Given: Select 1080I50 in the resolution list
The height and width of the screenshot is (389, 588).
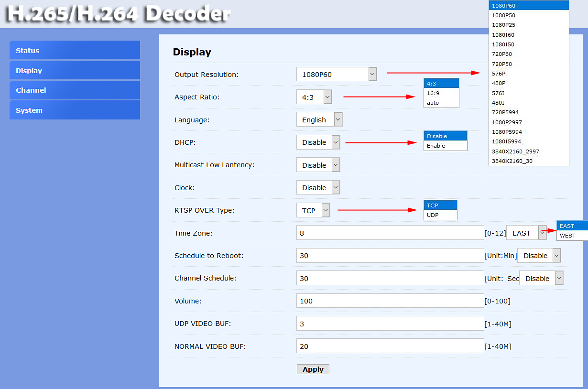Looking at the screenshot, I should coord(529,44).
